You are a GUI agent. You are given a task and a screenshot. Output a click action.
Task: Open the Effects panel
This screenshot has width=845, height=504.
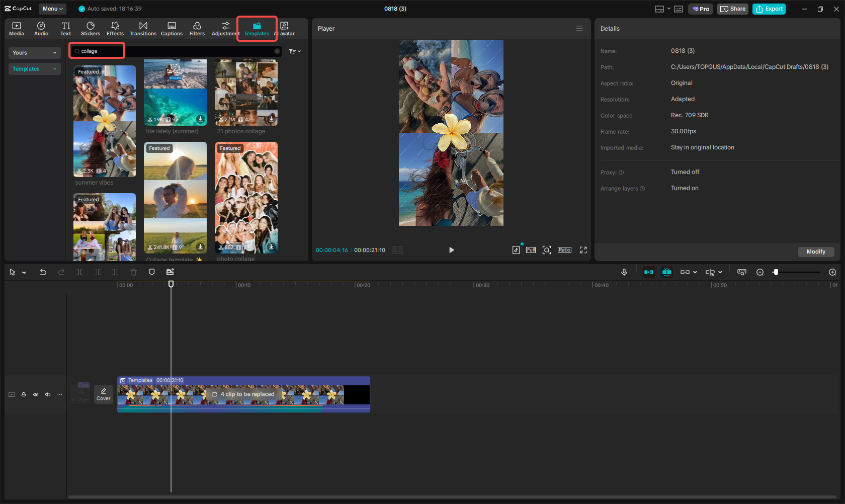(115, 28)
